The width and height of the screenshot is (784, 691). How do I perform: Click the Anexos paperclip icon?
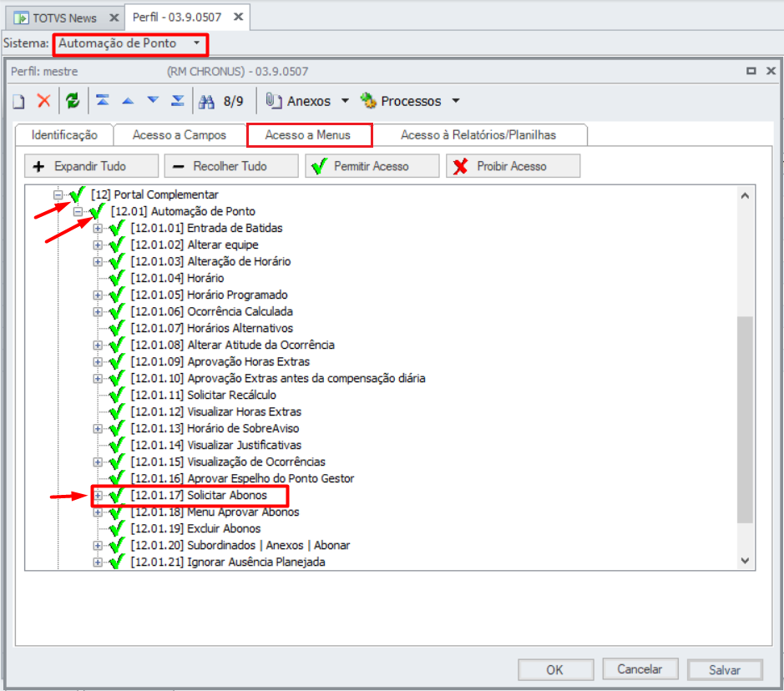[274, 100]
